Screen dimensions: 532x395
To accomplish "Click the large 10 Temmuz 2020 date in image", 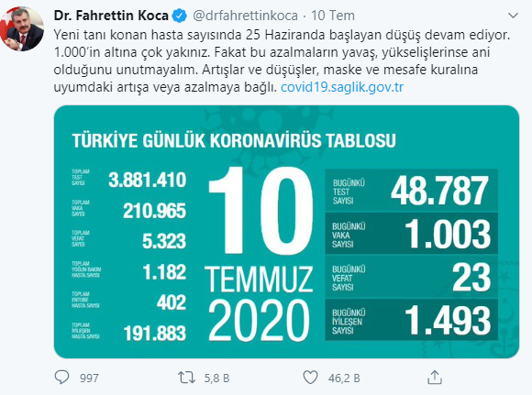I will point(260,254).
